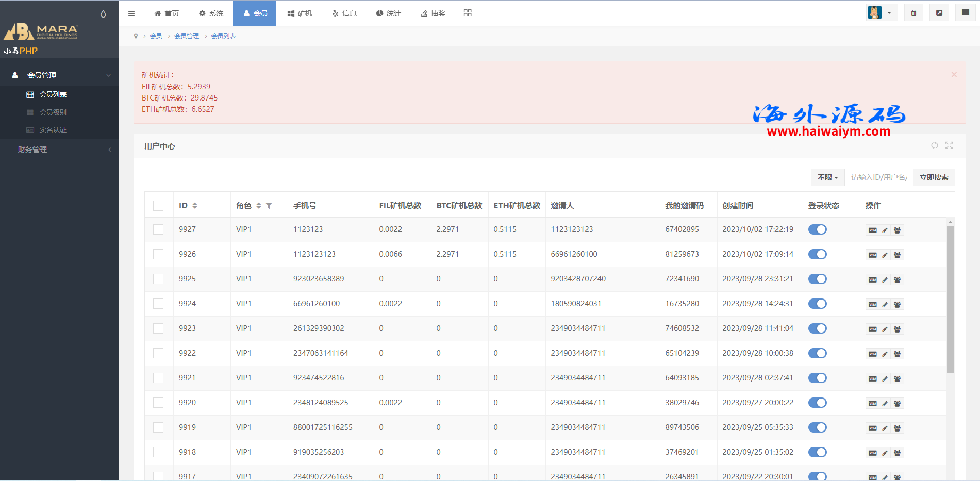Viewport: 980px width, 481px height.
Task: Tick the checkbox for user 9924
Action: coord(158,304)
